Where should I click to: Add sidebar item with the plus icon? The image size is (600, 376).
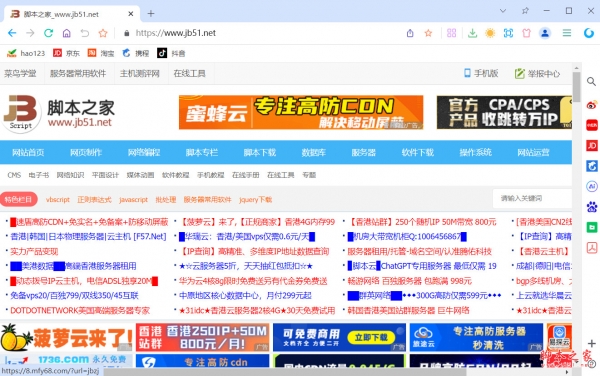(592, 343)
